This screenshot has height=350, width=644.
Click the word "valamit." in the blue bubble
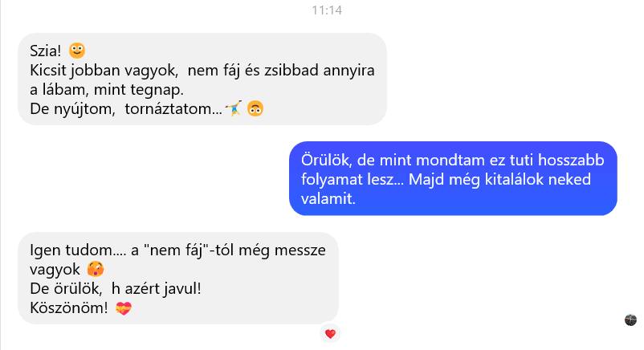click(328, 199)
